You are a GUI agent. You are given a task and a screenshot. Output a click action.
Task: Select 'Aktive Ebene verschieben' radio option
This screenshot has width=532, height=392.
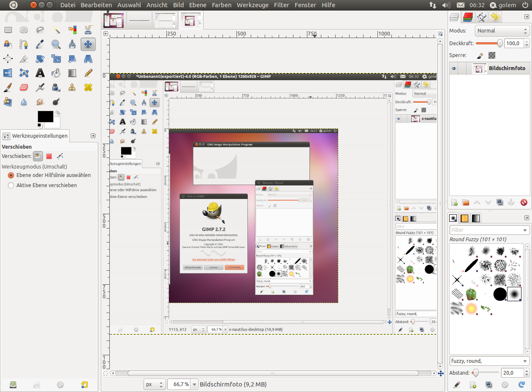tap(11, 185)
